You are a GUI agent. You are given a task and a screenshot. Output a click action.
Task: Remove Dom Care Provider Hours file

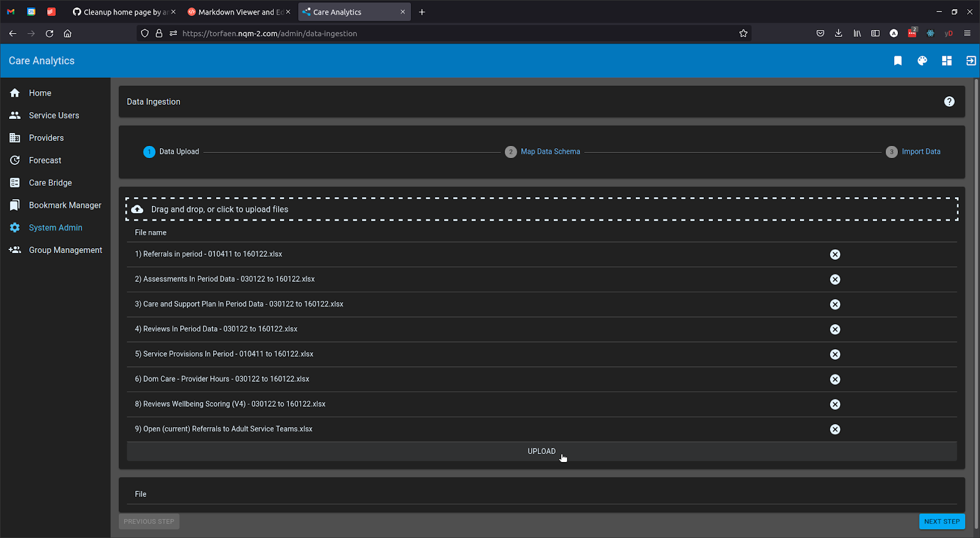[x=835, y=379]
